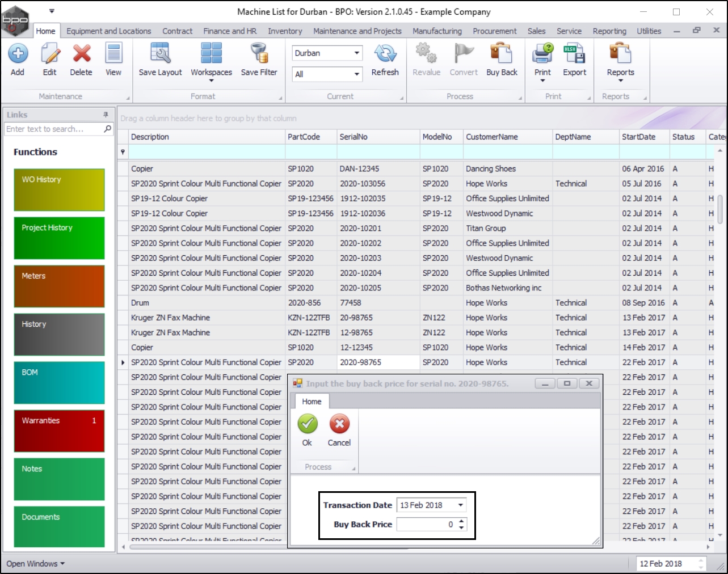Export the list using the Export icon
This screenshot has width=728, height=574.
coord(574,54)
